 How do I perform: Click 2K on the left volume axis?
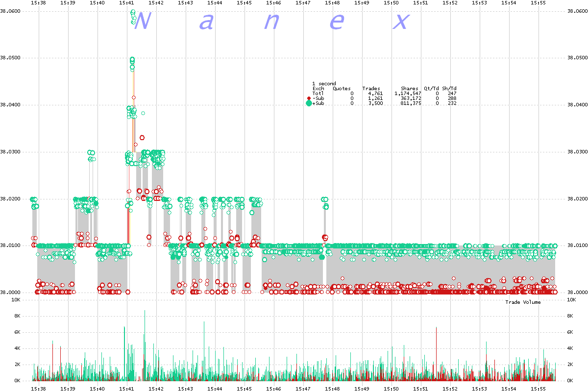tap(18, 365)
